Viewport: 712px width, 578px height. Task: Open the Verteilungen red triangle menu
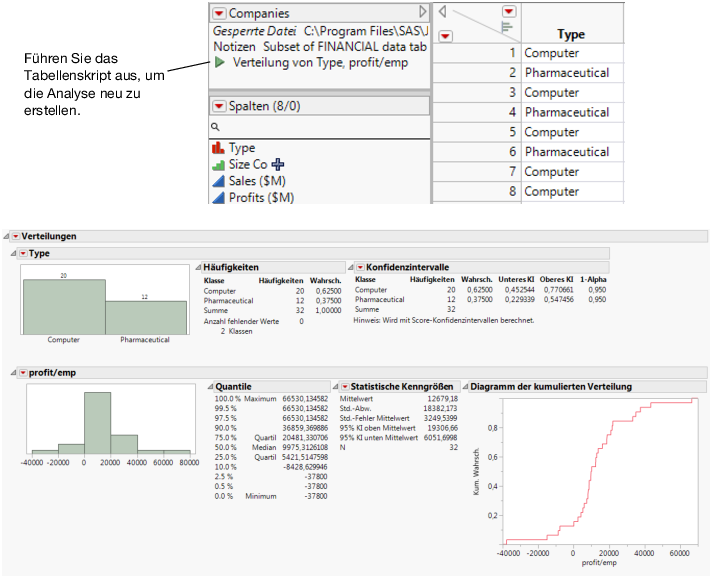[16, 236]
